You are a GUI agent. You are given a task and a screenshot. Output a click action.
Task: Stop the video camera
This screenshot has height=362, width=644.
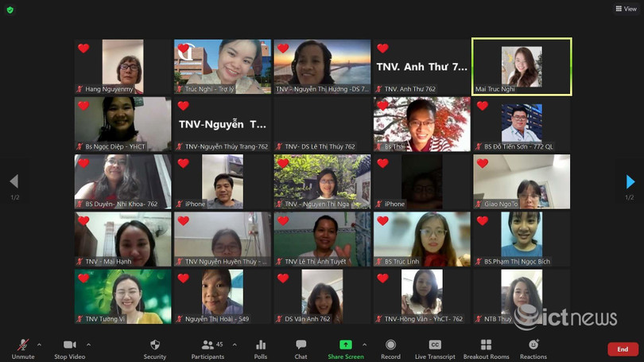coord(69,348)
